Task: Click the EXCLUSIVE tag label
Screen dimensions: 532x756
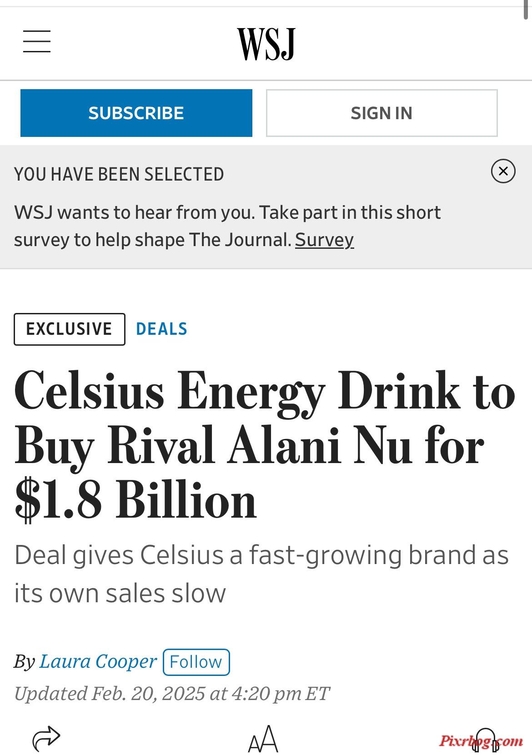Action: 70,329
